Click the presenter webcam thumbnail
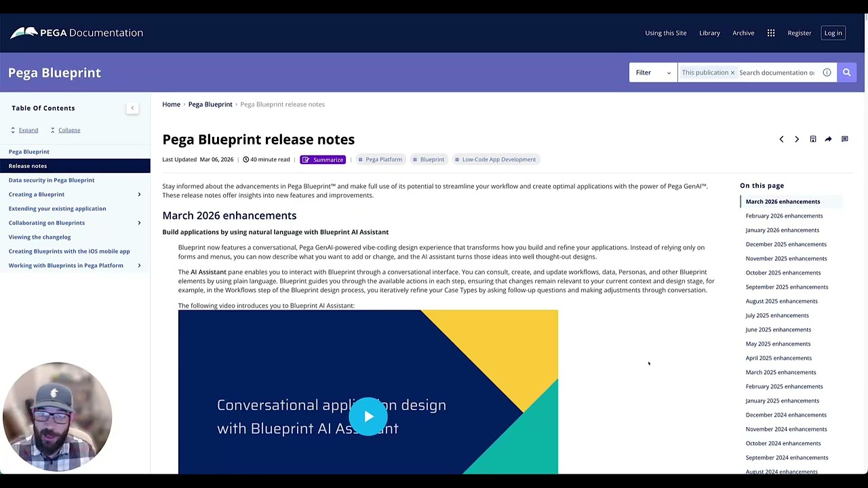 [x=57, y=417]
